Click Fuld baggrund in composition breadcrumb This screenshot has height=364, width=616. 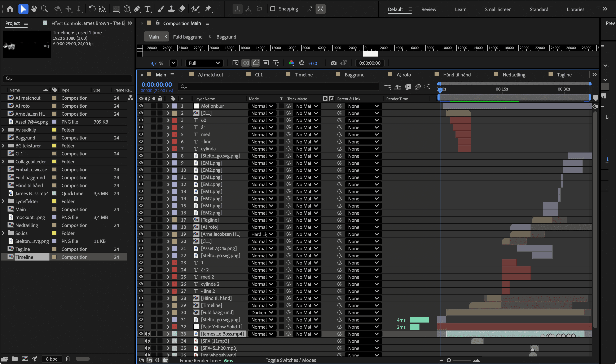[x=188, y=37]
